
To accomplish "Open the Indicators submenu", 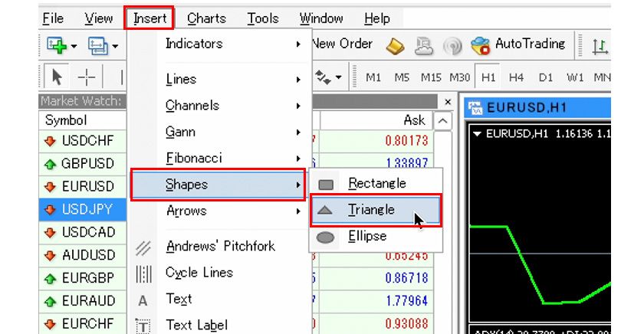I will [x=220, y=44].
